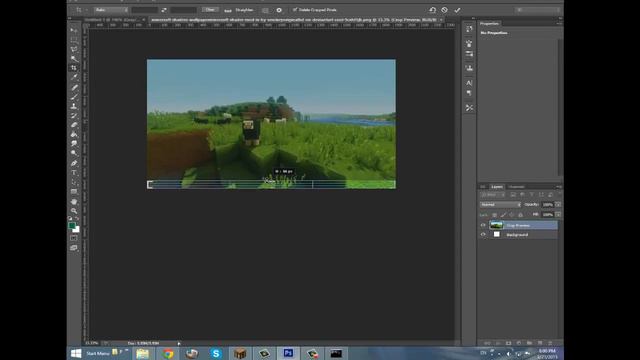The image size is (640, 360).
Task: Open the Tool Presets panel icon
Action: pos(469,108)
